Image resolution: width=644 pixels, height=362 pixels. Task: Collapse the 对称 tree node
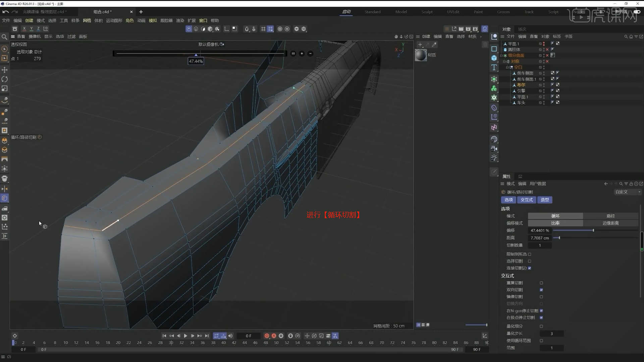click(x=504, y=61)
